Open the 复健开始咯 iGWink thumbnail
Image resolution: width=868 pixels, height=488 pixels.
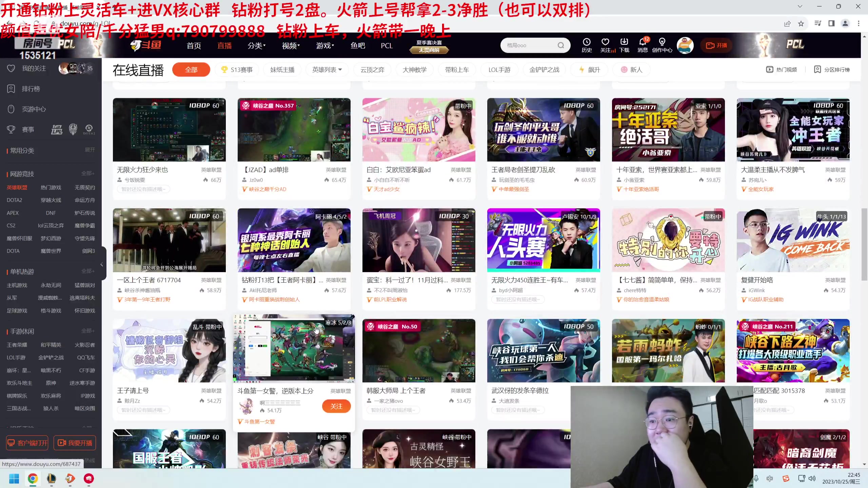[793, 240]
